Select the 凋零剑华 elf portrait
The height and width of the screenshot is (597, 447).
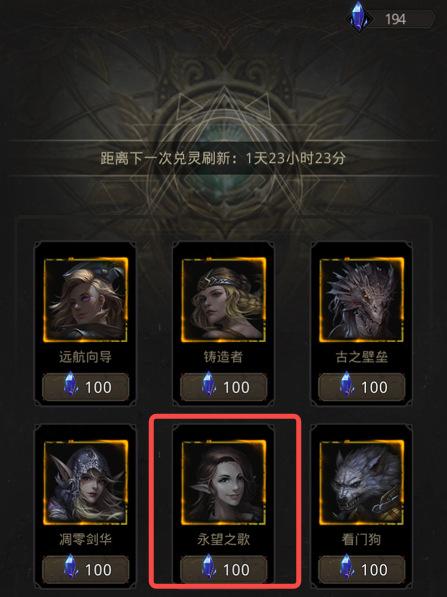click(85, 482)
